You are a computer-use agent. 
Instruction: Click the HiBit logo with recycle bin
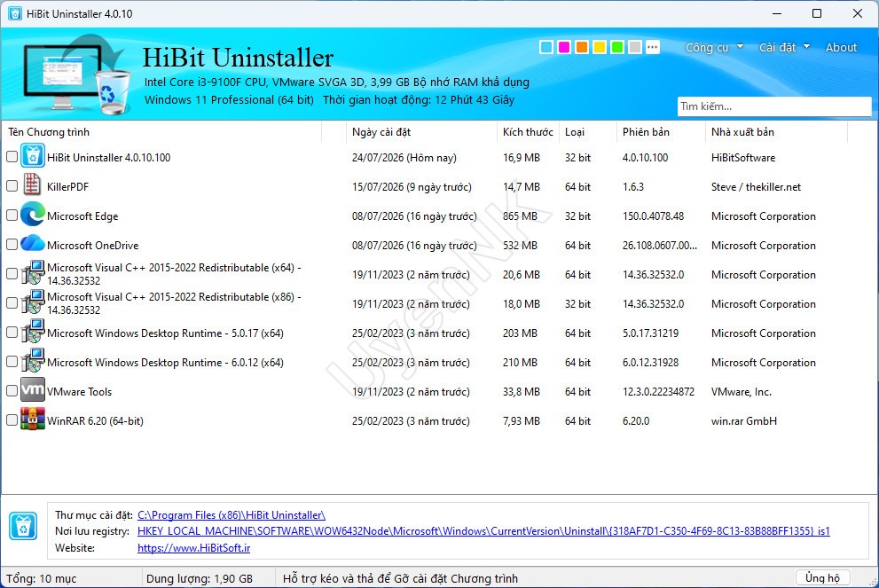tap(76, 74)
